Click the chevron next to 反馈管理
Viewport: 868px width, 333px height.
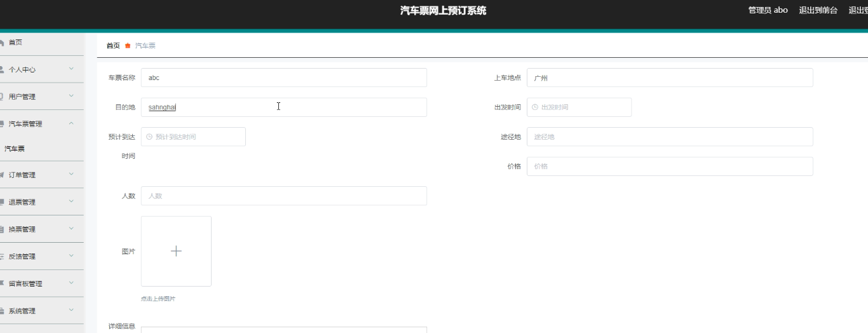point(71,256)
